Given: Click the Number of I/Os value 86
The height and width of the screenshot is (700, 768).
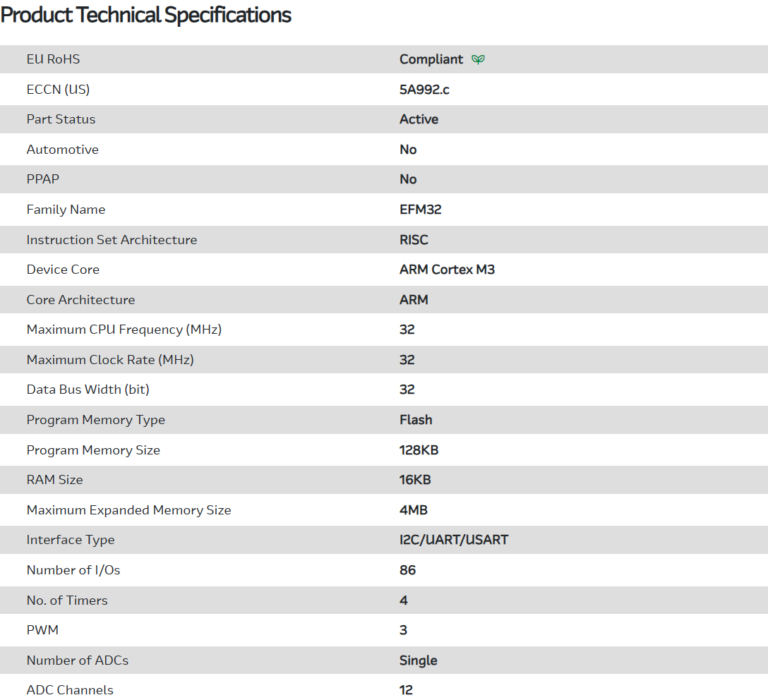Looking at the screenshot, I should [x=407, y=570].
